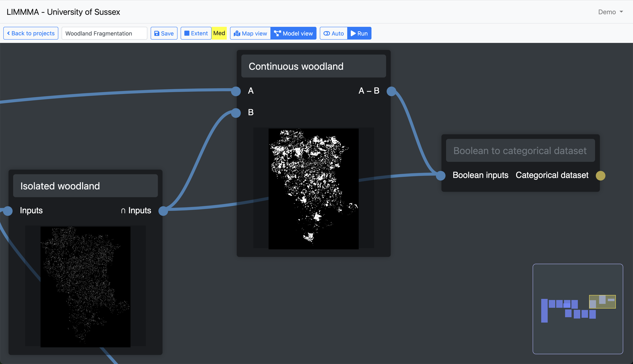Screen dimensions: 633x364
Task: Click the Woodland Fragmentation name field
Action: pyautogui.click(x=104, y=33)
